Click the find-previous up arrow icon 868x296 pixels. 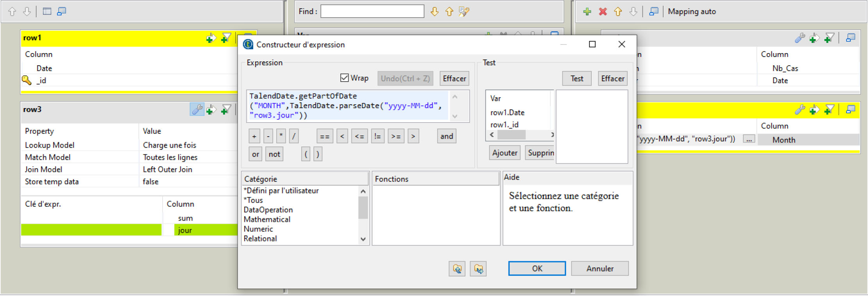point(449,12)
